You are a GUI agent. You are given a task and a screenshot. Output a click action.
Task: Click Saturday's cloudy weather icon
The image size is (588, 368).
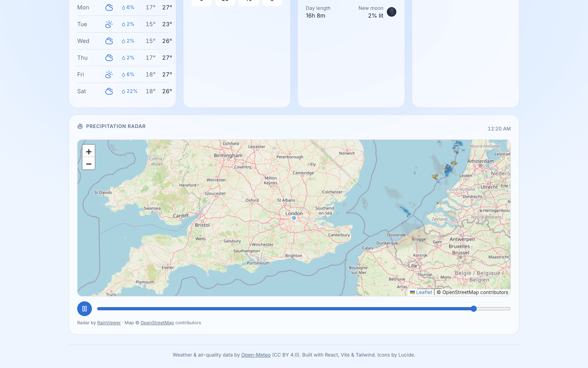tap(109, 91)
